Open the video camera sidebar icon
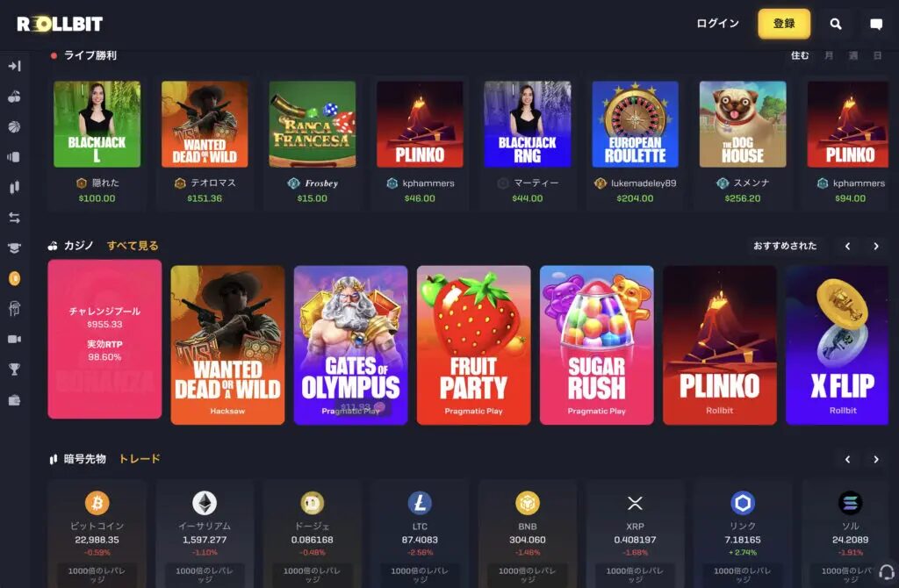This screenshot has height=588, width=899. (x=14, y=339)
